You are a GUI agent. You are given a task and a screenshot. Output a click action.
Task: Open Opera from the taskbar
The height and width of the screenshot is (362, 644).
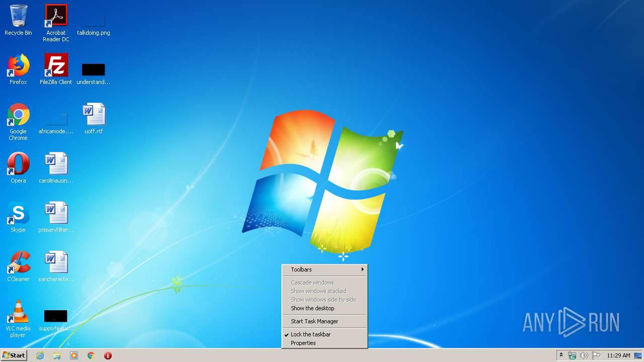108,355
